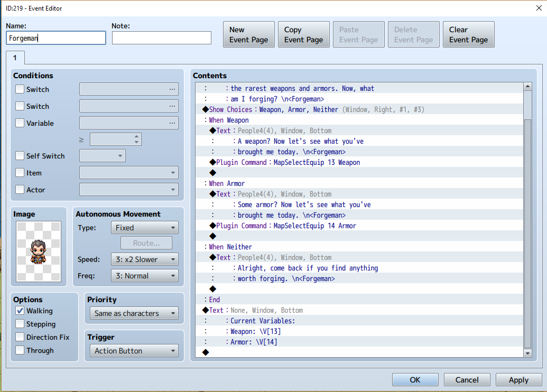Select Plugin Command MapSelectEquip 13 Weapon
Screen dimensions: 547x392
coord(285,163)
